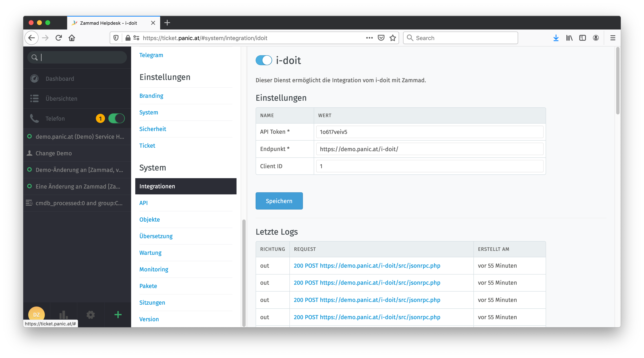Open the Firefox hamburger menu
This screenshot has width=644, height=358.
[x=612, y=38]
